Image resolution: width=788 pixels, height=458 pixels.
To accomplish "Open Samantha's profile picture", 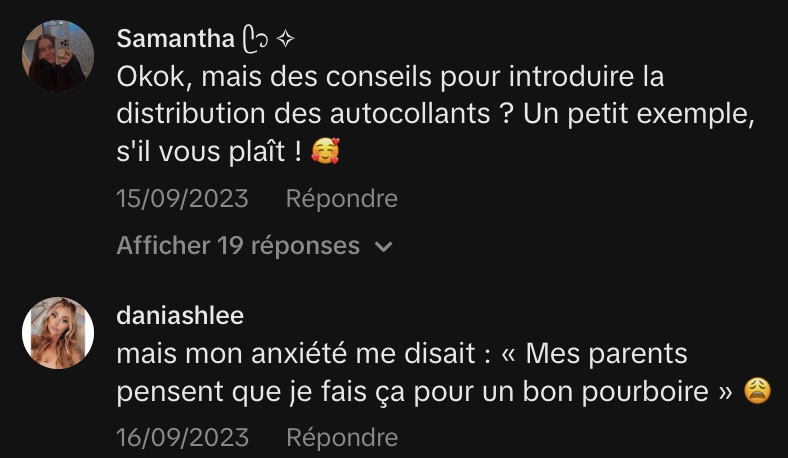I will [x=58, y=56].
